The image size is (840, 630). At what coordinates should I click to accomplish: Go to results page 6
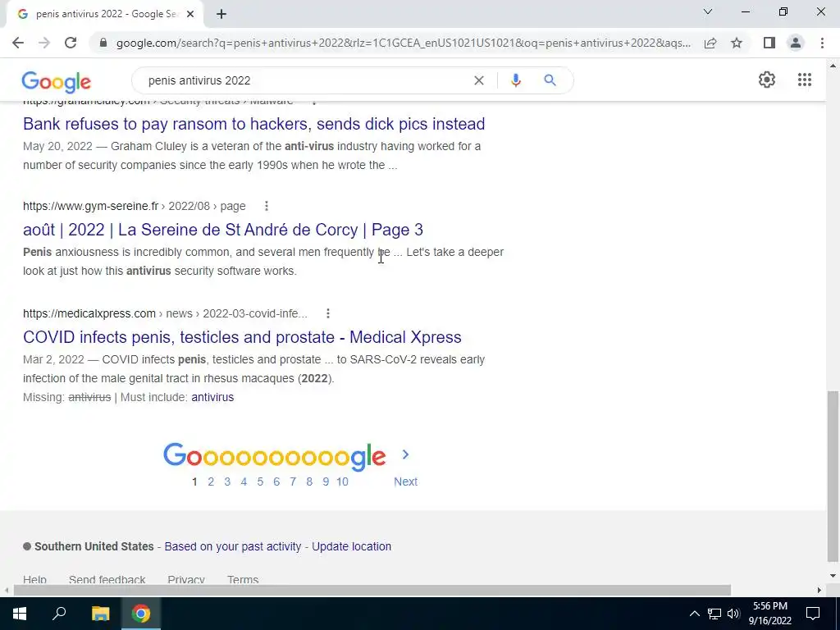coord(276,482)
